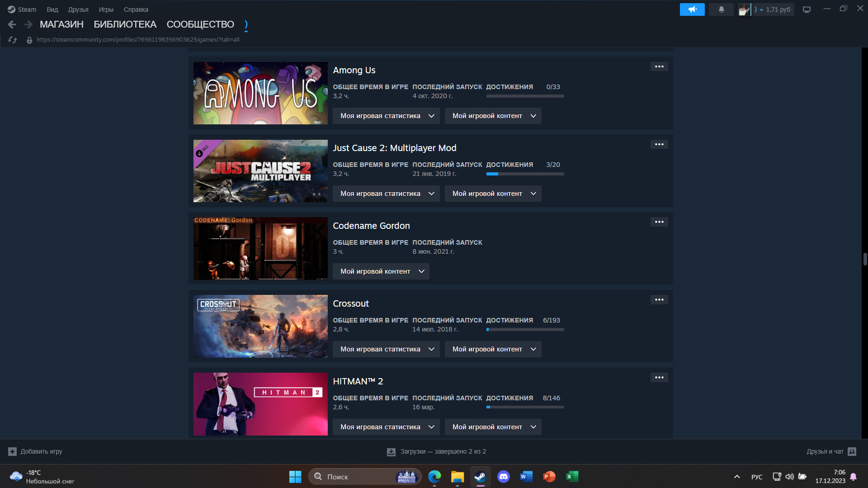Click Добавить игру button
Viewport: 868px width, 488px height.
35,451
